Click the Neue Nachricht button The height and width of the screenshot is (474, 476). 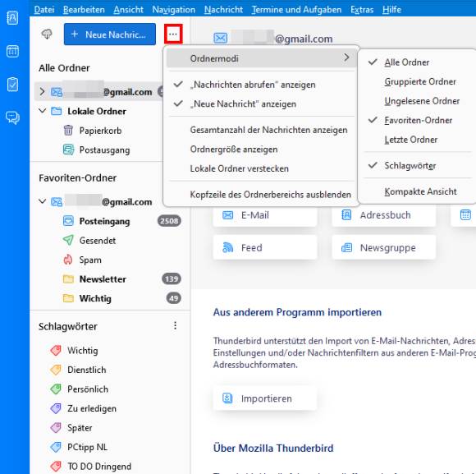pos(110,34)
